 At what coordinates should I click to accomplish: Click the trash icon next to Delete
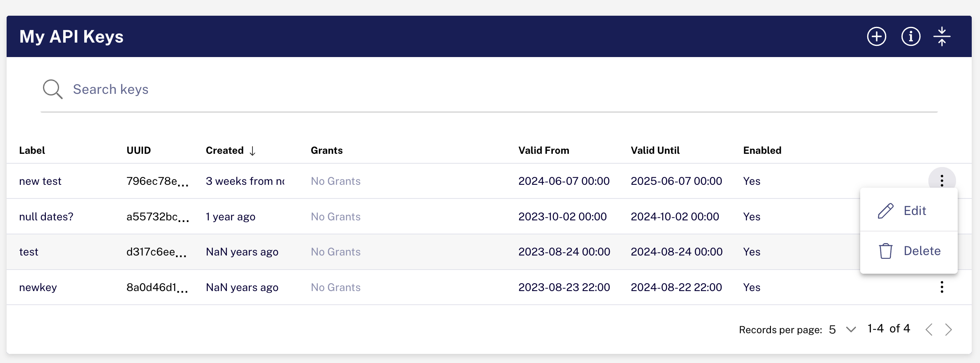(885, 251)
